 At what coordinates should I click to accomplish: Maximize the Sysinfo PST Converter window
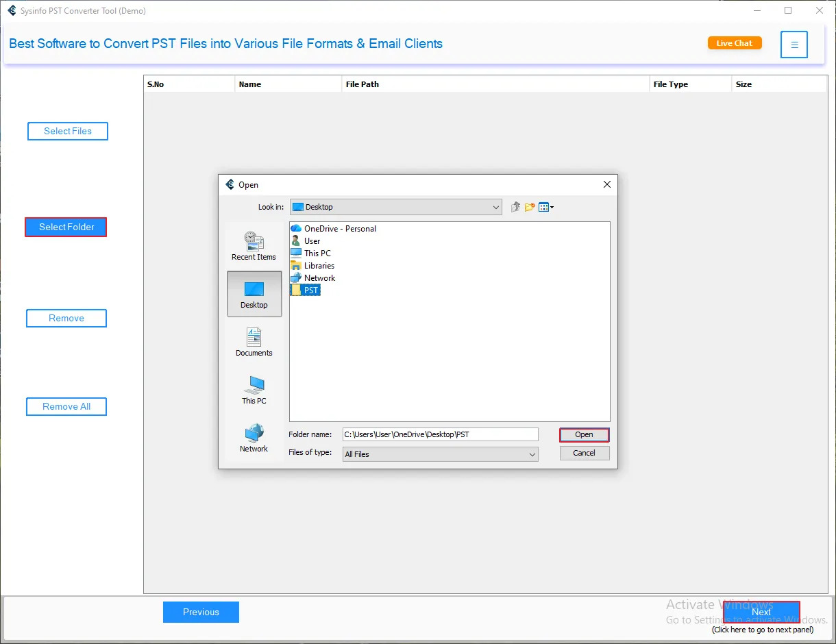(788, 10)
